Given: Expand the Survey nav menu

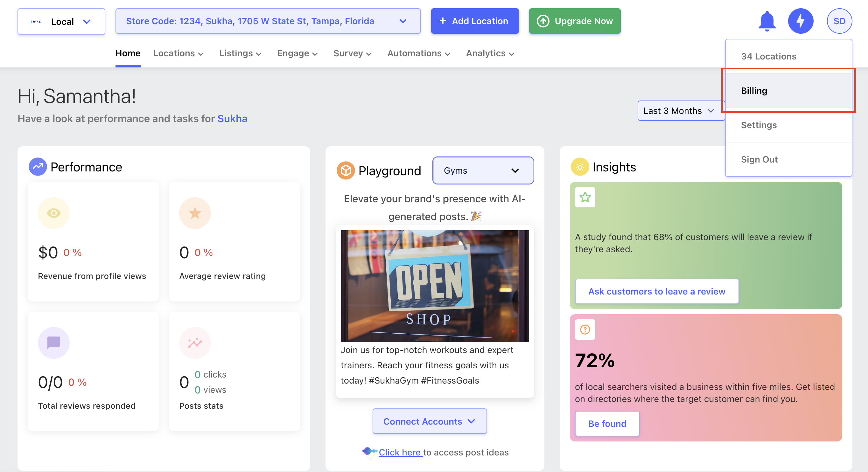Looking at the screenshot, I should pyautogui.click(x=352, y=53).
